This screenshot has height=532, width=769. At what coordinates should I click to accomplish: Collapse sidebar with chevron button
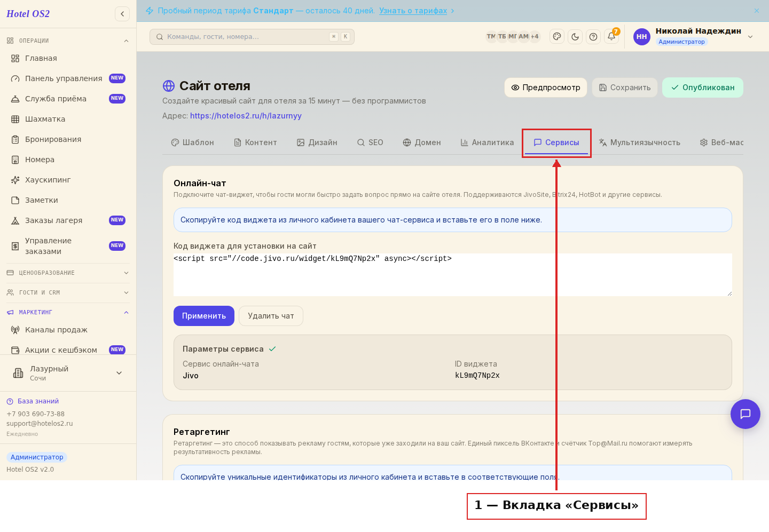coord(122,14)
